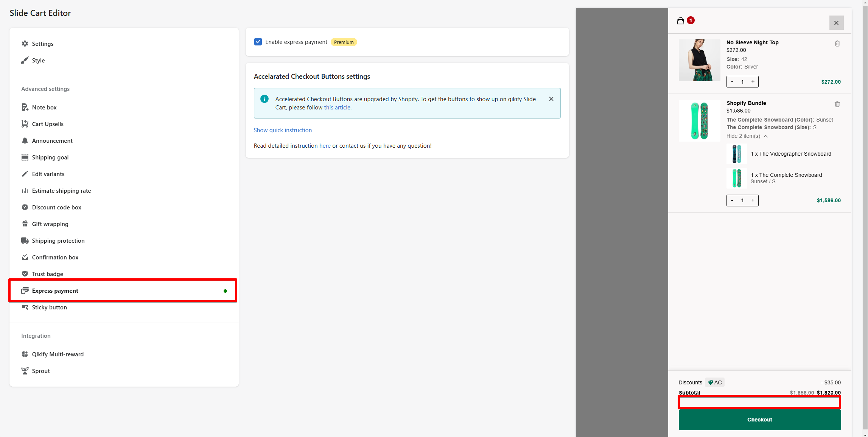
Task: Click the Express payment card icon
Action: click(x=25, y=290)
